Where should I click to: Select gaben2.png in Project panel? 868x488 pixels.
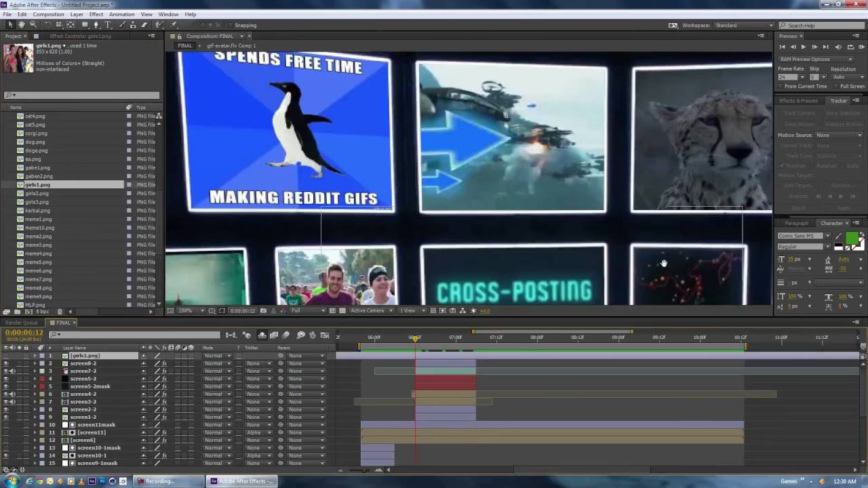click(39, 176)
